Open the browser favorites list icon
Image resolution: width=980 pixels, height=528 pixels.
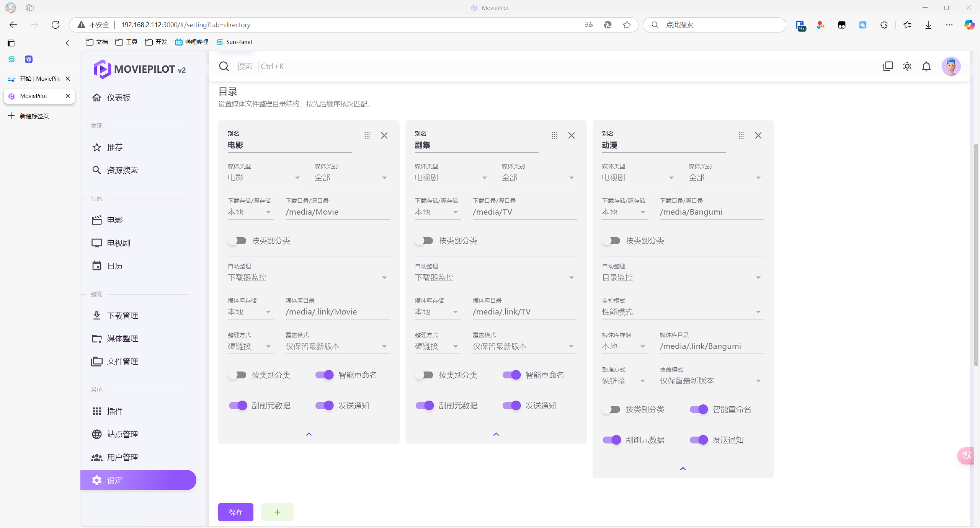[x=907, y=25]
